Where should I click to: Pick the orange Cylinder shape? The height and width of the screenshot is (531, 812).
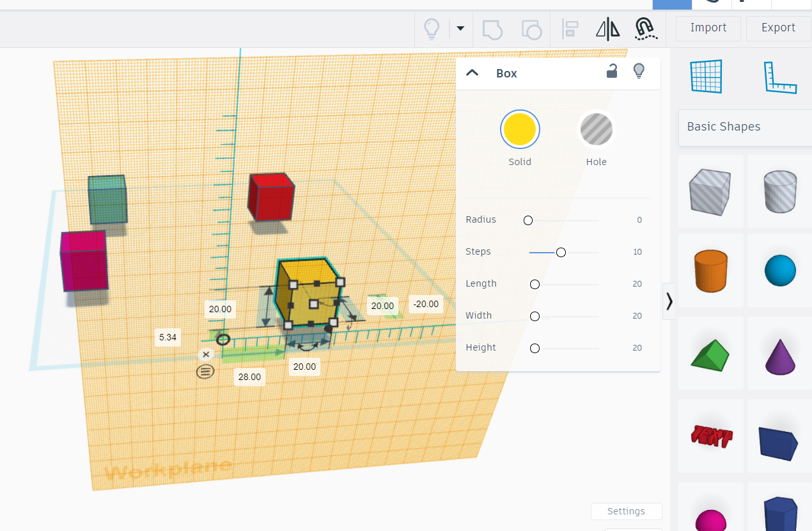coord(710,271)
